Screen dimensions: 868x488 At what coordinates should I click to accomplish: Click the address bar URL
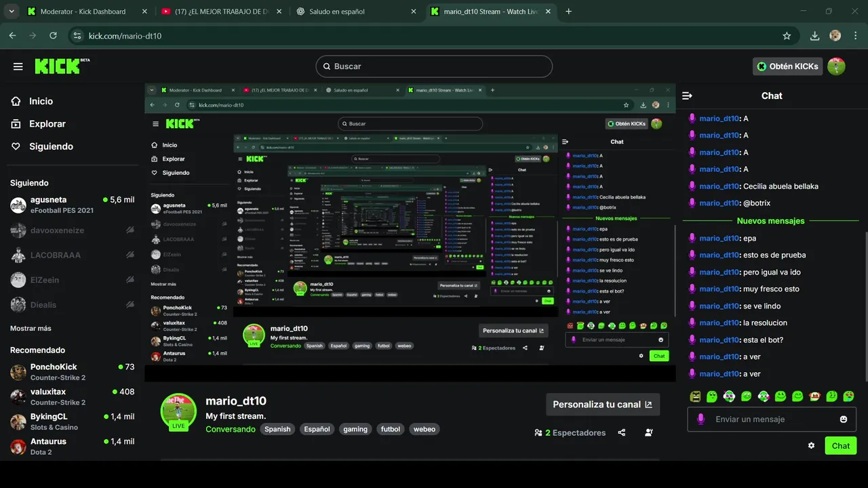125,36
